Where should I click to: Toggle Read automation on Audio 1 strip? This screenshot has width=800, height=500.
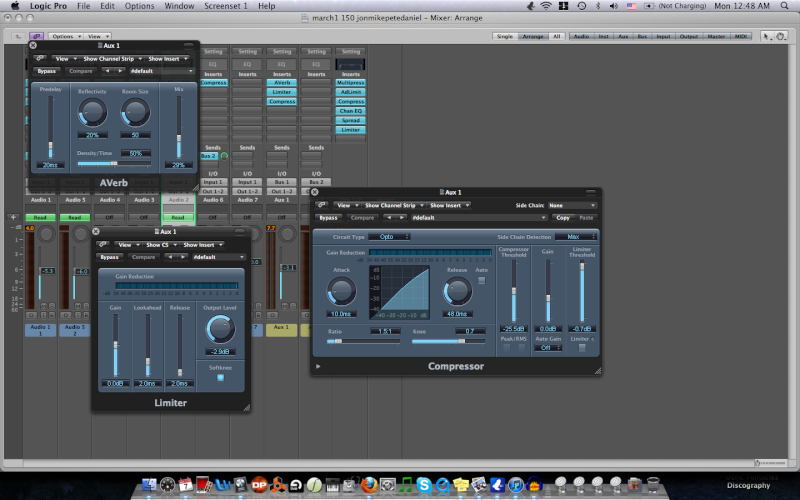pos(40,217)
